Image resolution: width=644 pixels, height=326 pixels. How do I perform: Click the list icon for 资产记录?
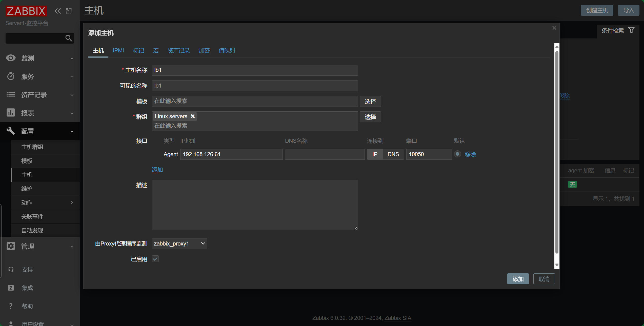click(x=11, y=94)
